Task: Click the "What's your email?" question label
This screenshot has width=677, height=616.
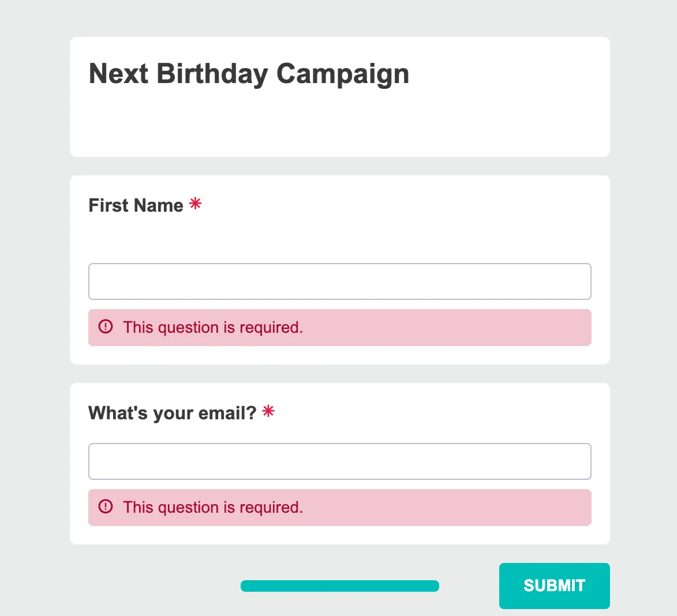Action: point(172,413)
